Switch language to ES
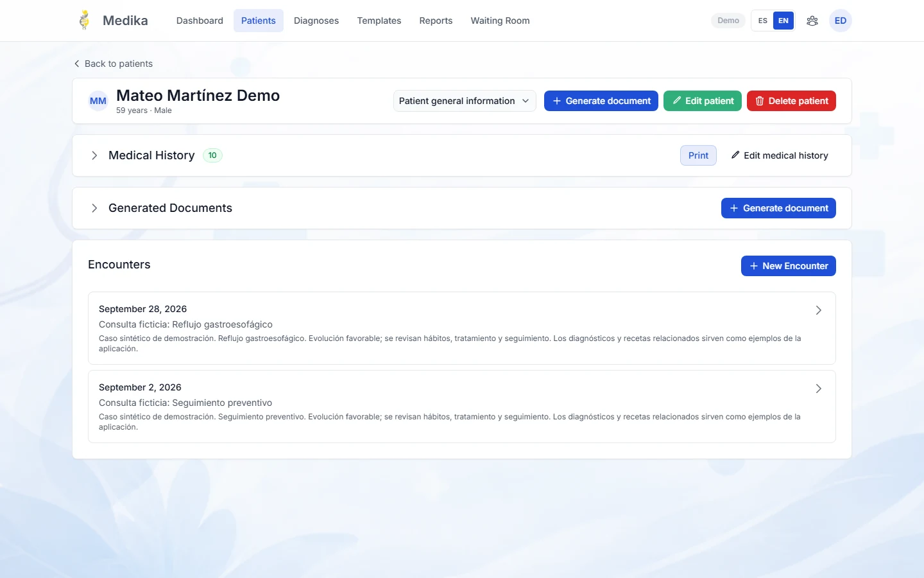 [x=762, y=21]
